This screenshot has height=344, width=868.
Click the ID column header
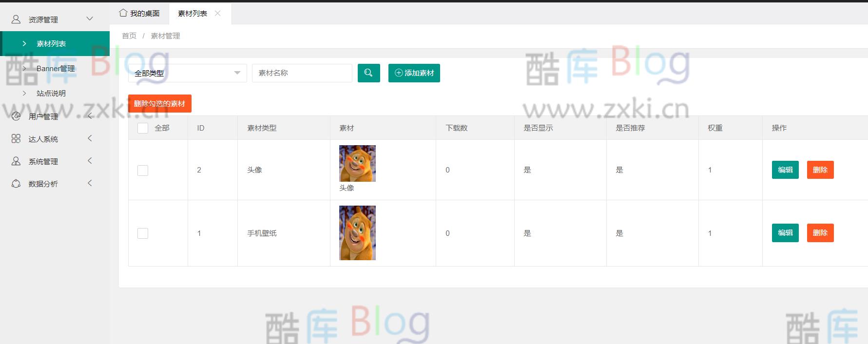point(200,128)
